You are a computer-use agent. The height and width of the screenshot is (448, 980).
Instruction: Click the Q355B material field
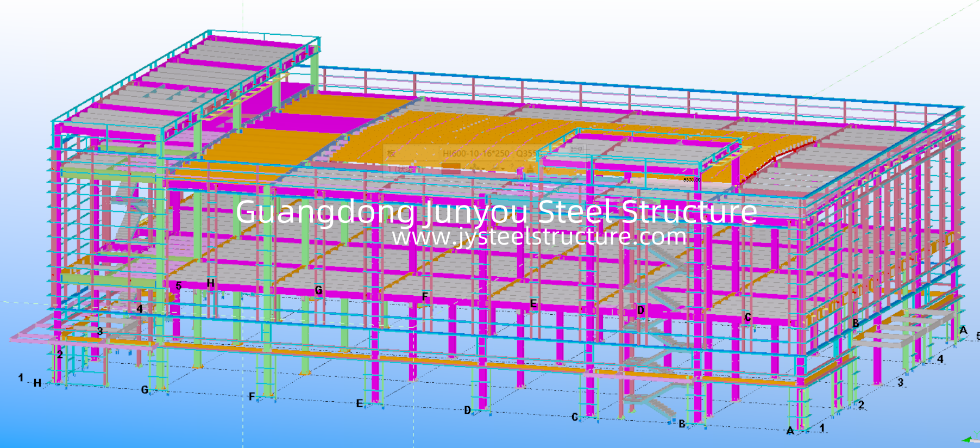[x=528, y=154]
